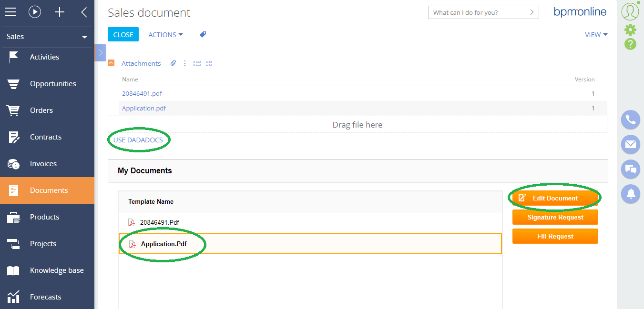Open the chat feed panel
The height and width of the screenshot is (309, 644).
(631, 169)
